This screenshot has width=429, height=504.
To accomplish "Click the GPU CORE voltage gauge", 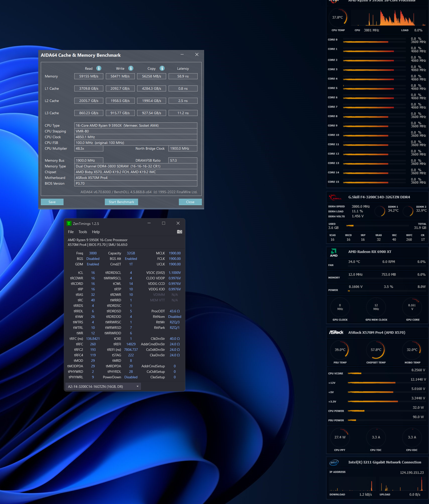I will click(412, 307).
